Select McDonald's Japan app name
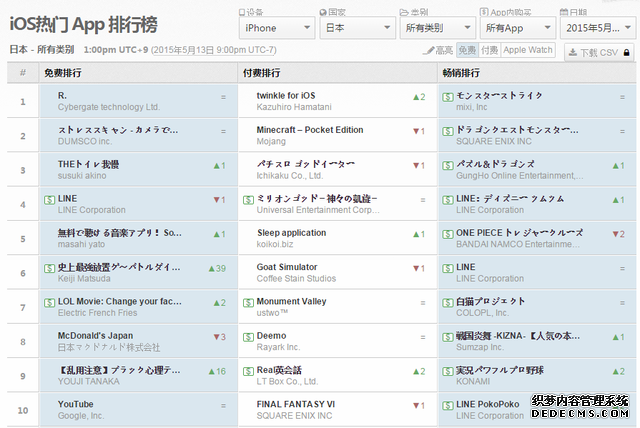The width and height of the screenshot is (640, 428). [95, 335]
